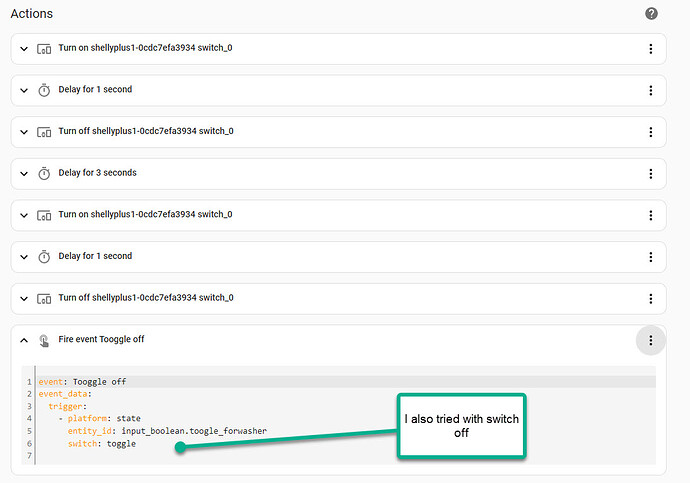Image resolution: width=690 pixels, height=483 pixels.
Task: Click timer icon of second 'Delay for 1 second'
Action: [x=44, y=256]
